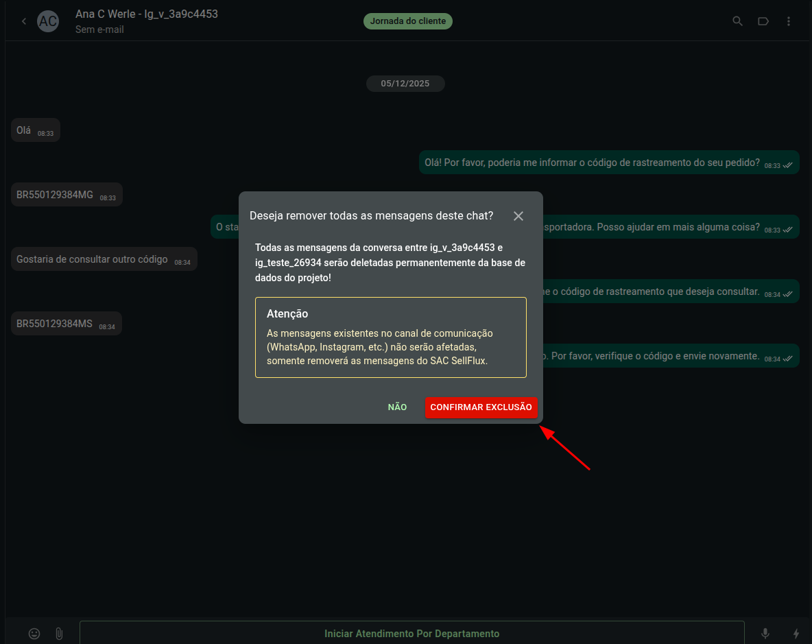812x644 pixels.
Task: Click Iniciar Atendimento Por Departamento field
Action: pyautogui.click(x=411, y=634)
